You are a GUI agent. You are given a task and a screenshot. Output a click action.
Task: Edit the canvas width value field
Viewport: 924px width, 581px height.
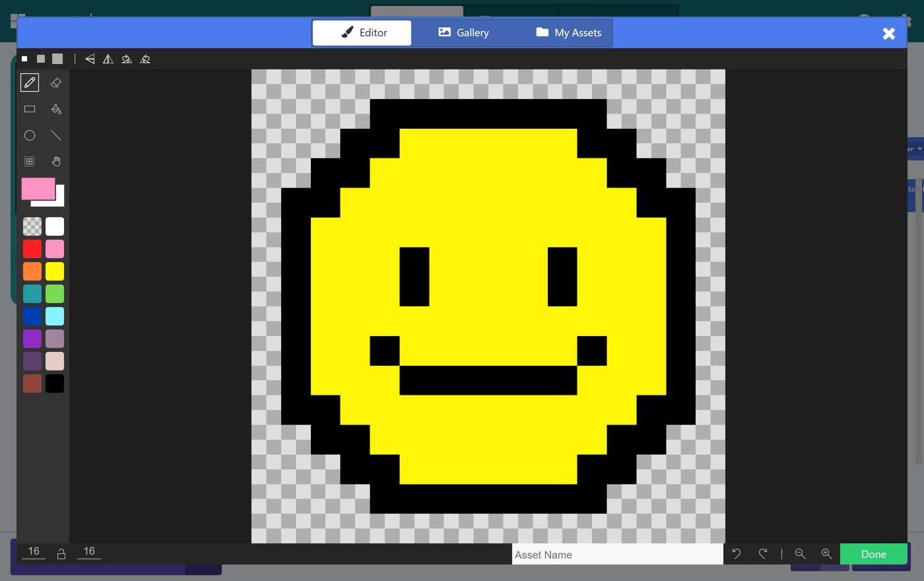[34, 552]
